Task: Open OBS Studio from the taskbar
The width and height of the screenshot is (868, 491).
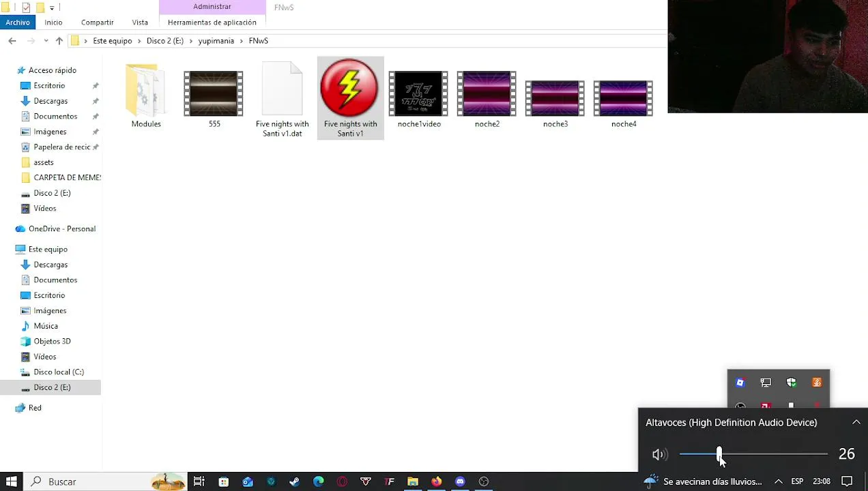Action: pyautogui.click(x=484, y=481)
